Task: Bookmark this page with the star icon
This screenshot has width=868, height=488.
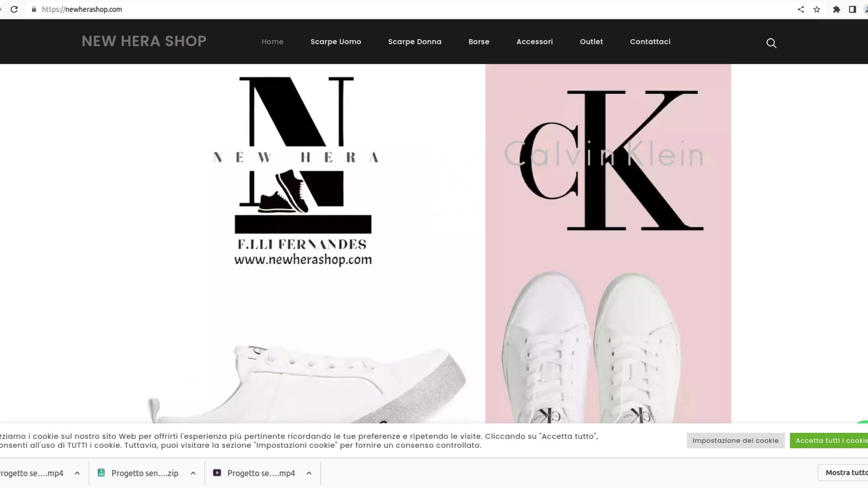Action: click(x=816, y=9)
